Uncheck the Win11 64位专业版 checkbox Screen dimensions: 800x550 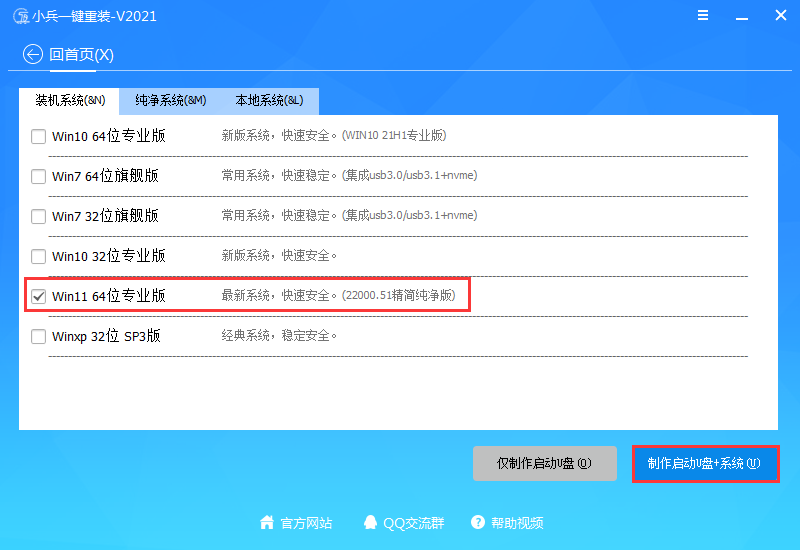tap(38, 296)
